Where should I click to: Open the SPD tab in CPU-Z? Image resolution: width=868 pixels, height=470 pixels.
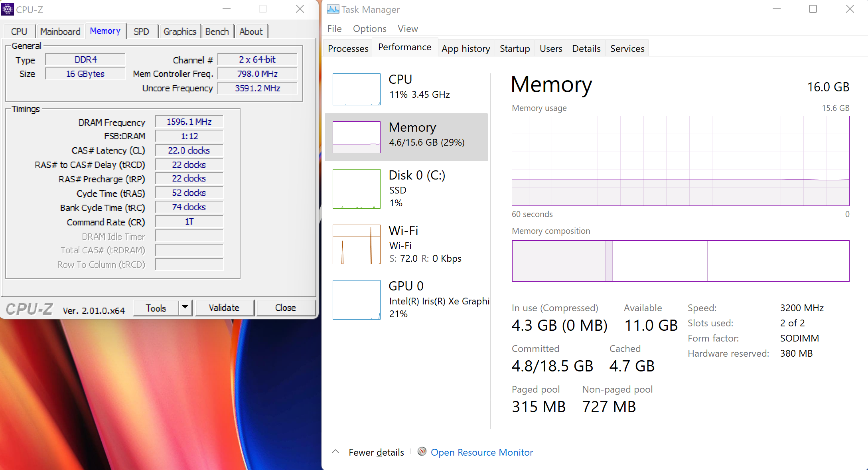142,32
